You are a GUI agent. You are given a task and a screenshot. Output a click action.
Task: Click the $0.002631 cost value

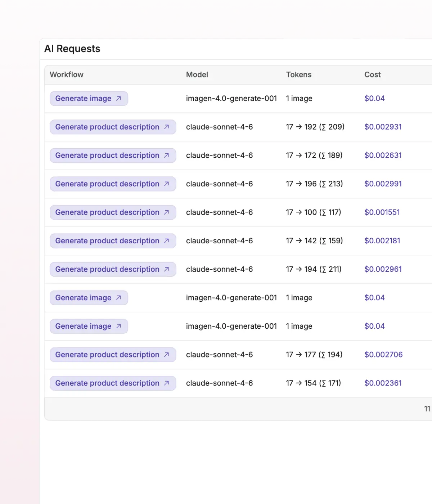383,156
